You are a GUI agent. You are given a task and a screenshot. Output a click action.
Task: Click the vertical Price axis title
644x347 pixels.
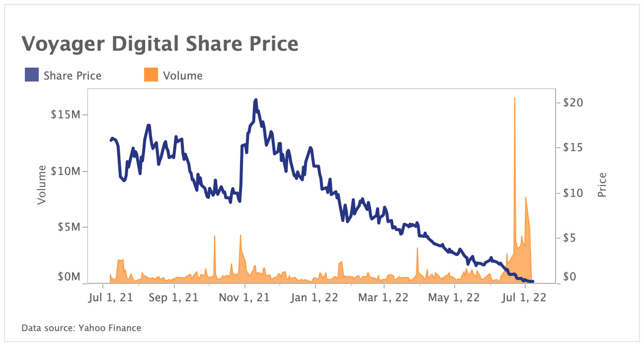(x=603, y=185)
